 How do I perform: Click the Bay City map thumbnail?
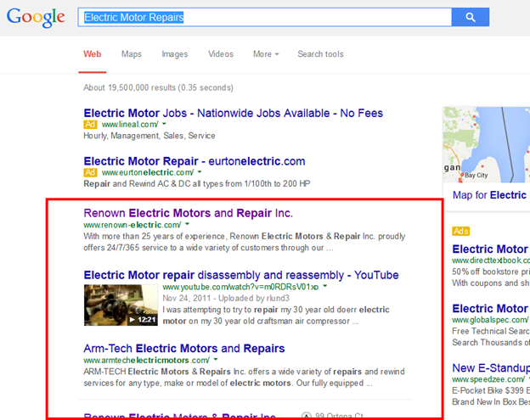pyautogui.click(x=487, y=145)
